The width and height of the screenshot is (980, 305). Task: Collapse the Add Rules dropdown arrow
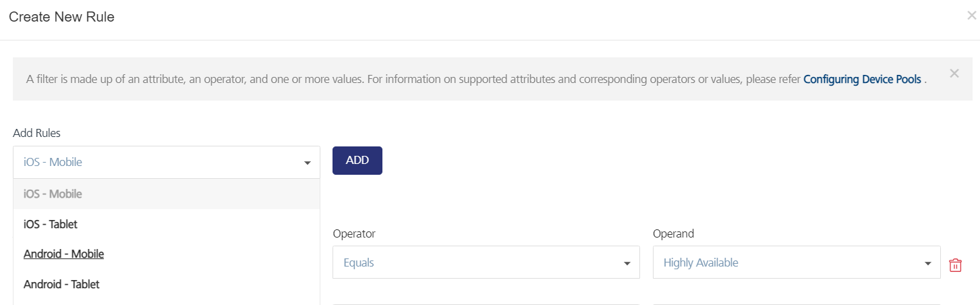coord(308,163)
